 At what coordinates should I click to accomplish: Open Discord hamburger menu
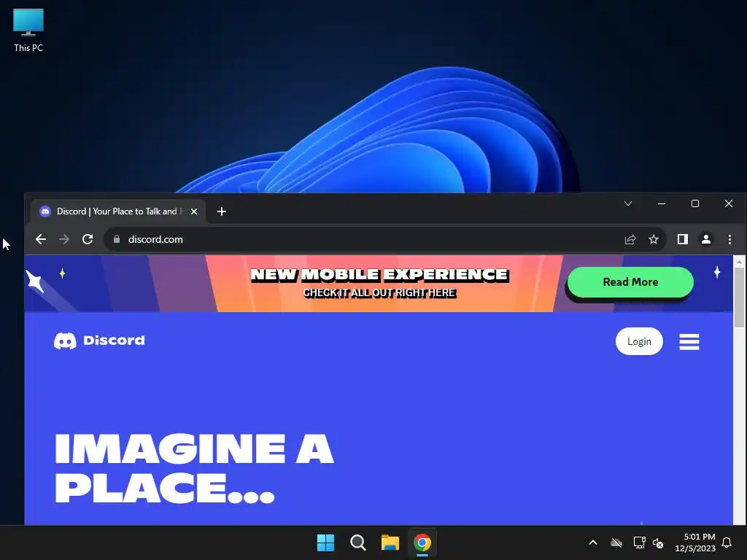[x=689, y=341]
